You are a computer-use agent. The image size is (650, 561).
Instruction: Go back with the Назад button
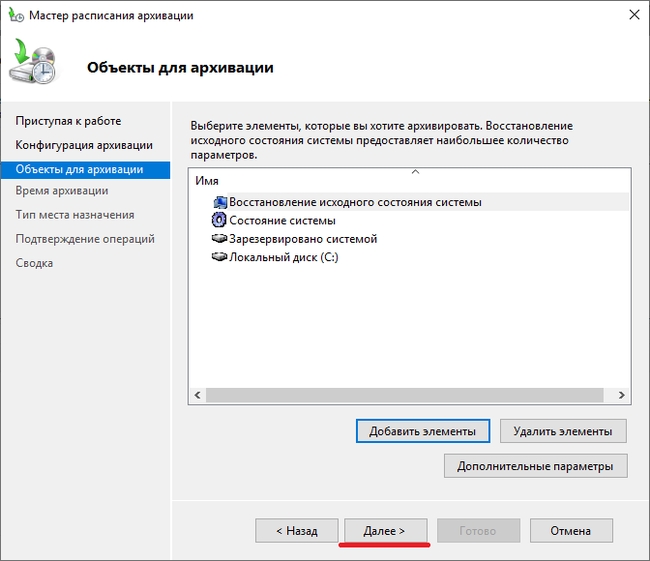coord(296,531)
